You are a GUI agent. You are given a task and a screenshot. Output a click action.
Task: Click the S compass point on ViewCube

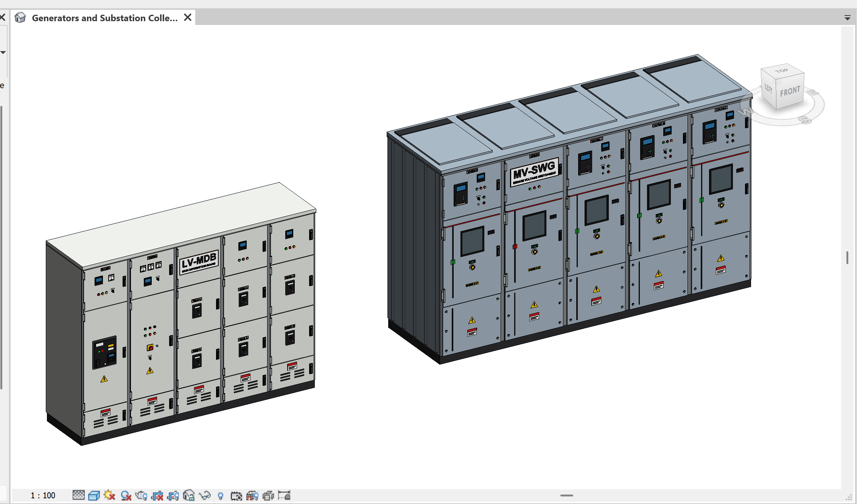click(x=806, y=120)
